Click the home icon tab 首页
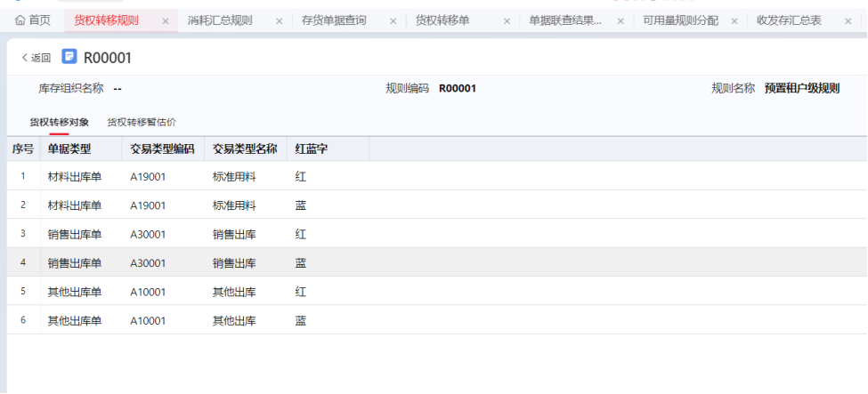Viewport: 868px width, 394px height. point(33,20)
